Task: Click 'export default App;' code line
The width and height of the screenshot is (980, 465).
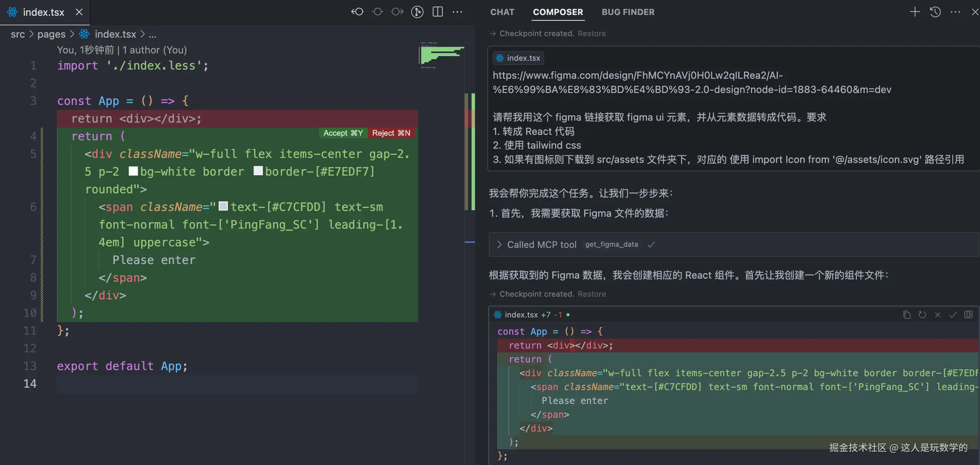Action: (x=122, y=366)
